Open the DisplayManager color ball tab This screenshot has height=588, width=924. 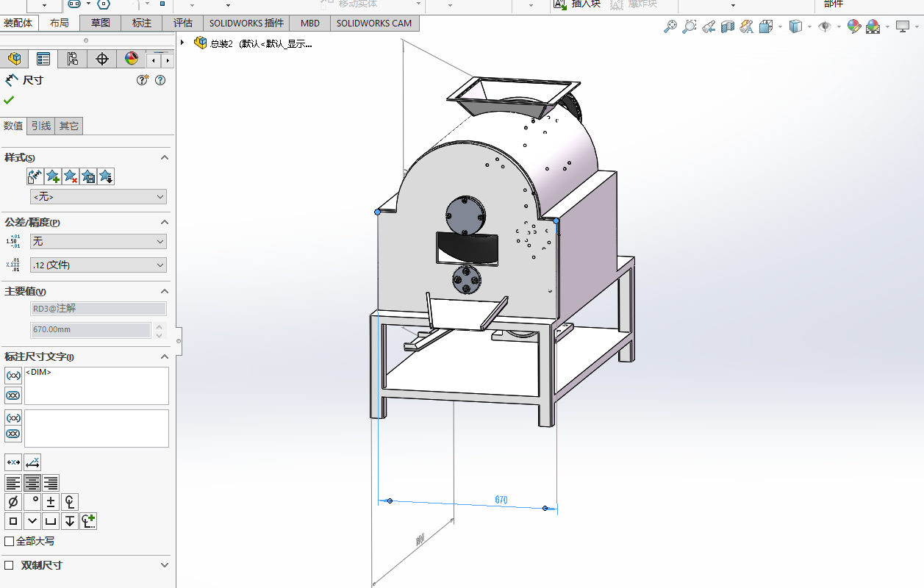tap(132, 59)
